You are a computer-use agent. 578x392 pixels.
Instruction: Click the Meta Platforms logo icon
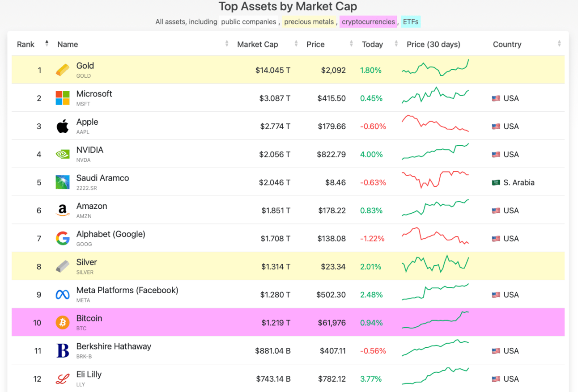coord(63,295)
